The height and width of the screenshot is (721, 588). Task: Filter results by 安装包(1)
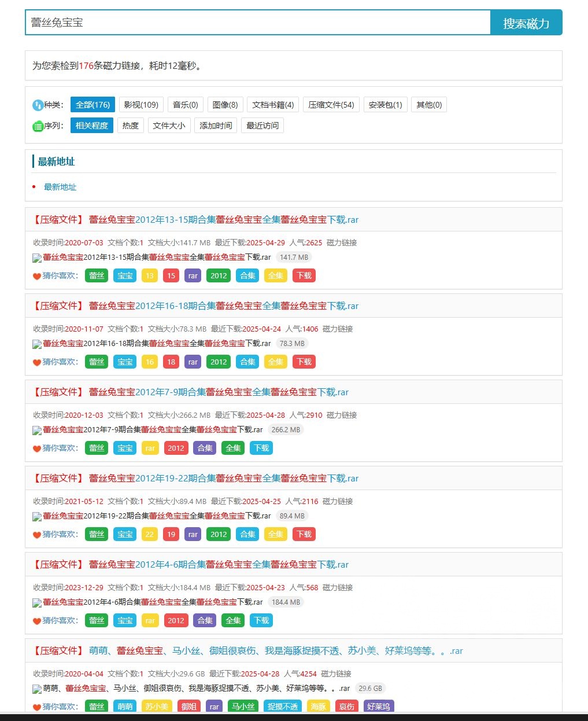point(386,105)
